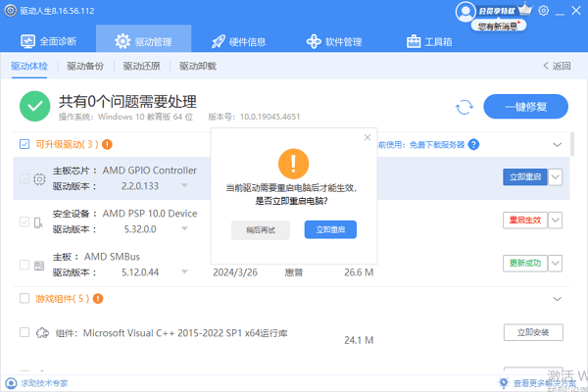Click 稍后再试 in the dialog
This screenshot has width=588, height=392.
coord(261,229)
